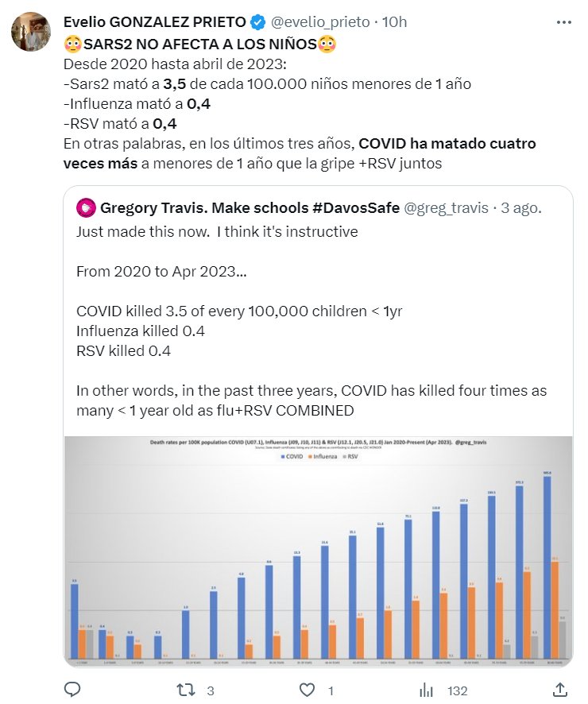Open Gregory Travis display name
This screenshot has height=704, width=588.
[250, 208]
